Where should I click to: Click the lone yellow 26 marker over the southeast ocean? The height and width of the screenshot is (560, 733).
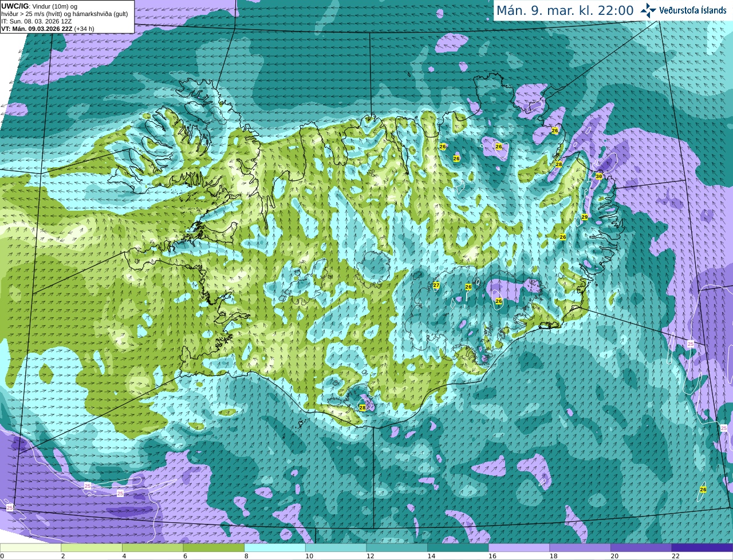[x=703, y=490]
